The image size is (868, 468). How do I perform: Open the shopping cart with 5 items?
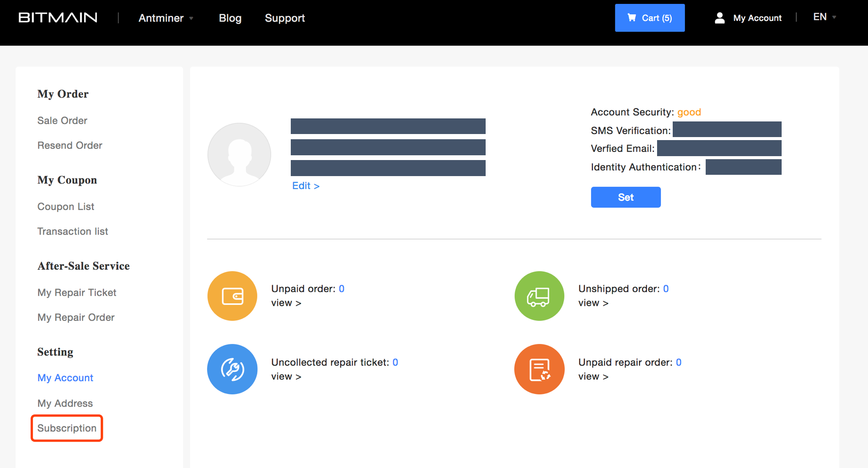point(650,18)
